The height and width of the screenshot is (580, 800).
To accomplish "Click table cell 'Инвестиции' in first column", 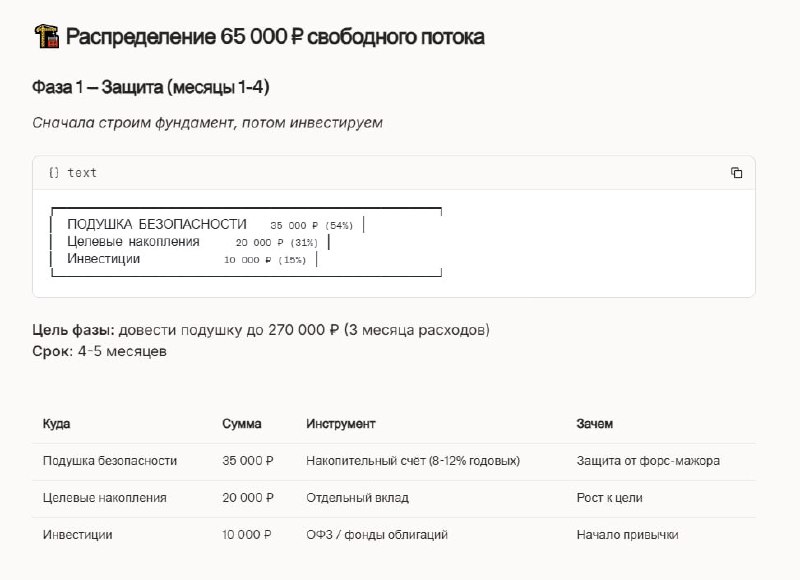I will tap(78, 535).
